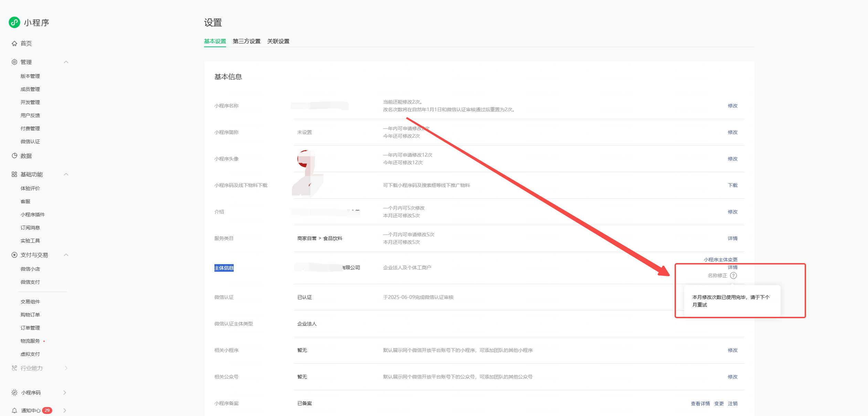Collapse the 基础功能 section chevron
Viewport: 868px width, 416px height.
tap(66, 174)
